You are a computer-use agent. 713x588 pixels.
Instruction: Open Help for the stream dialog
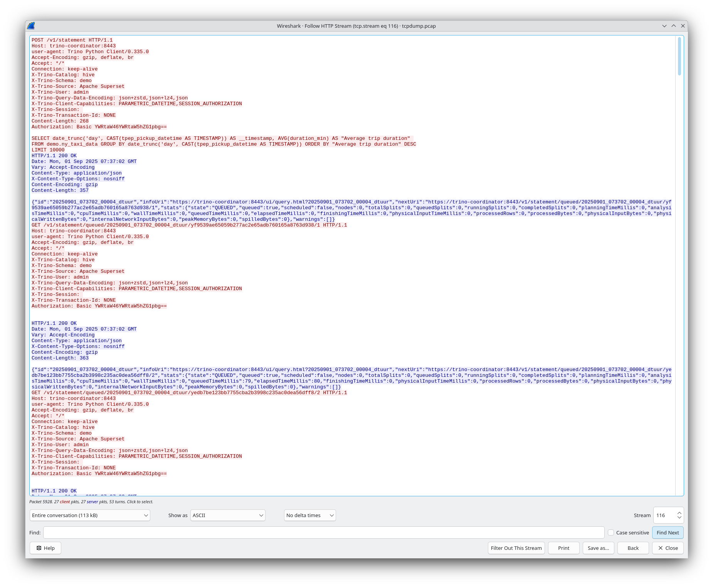[45, 548]
